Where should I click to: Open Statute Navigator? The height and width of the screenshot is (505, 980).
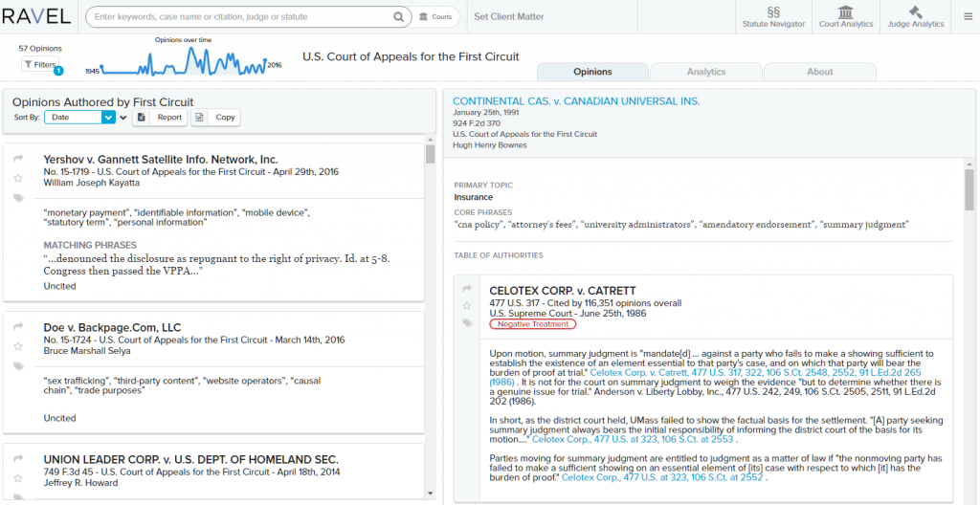coord(773,17)
